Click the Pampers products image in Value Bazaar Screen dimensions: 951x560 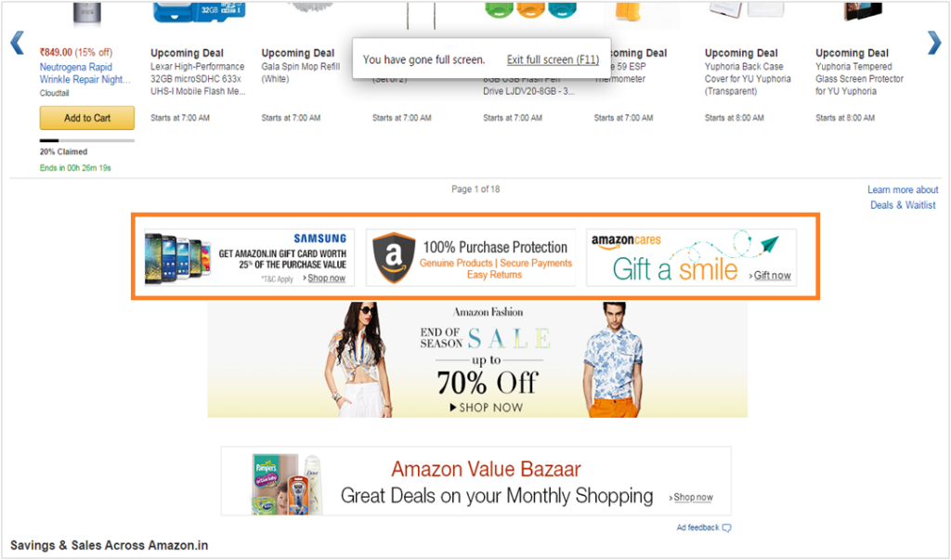pyautogui.click(x=286, y=484)
